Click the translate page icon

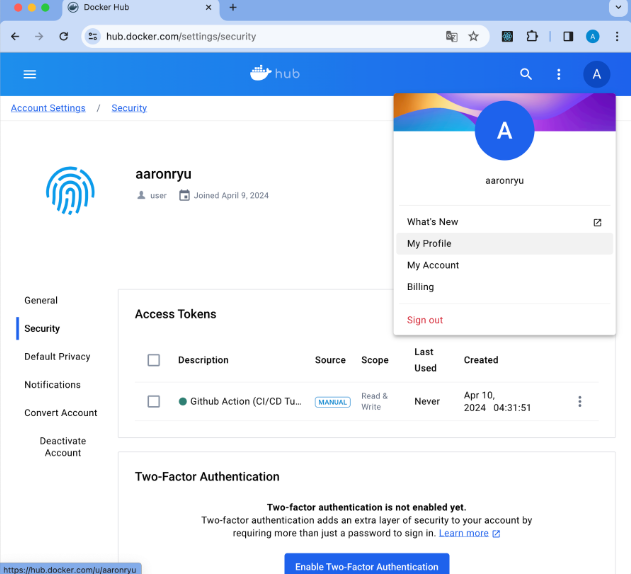[x=452, y=37]
